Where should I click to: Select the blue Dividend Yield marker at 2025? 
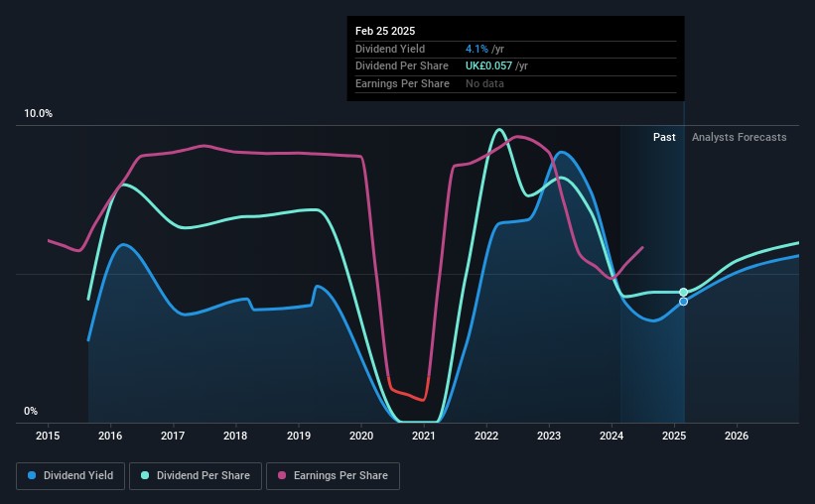(x=683, y=302)
